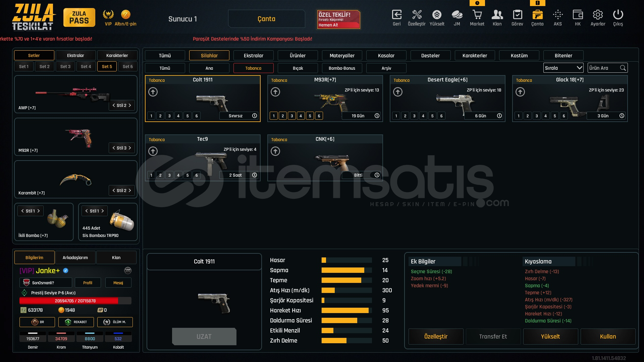Image resolution: width=644 pixels, height=362 pixels.
Task: Click the Geri back icon
Action: 396,15
